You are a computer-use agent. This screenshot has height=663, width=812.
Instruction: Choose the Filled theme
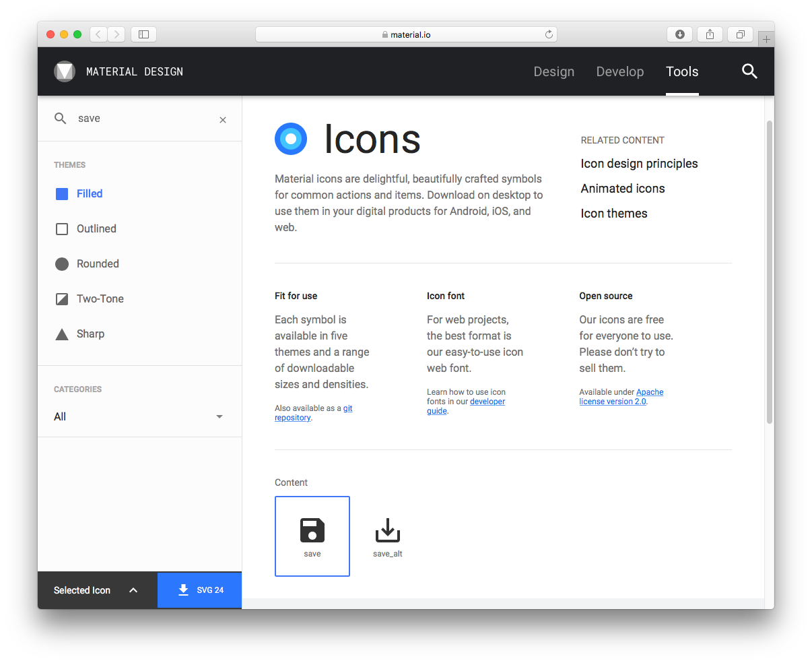click(x=79, y=194)
